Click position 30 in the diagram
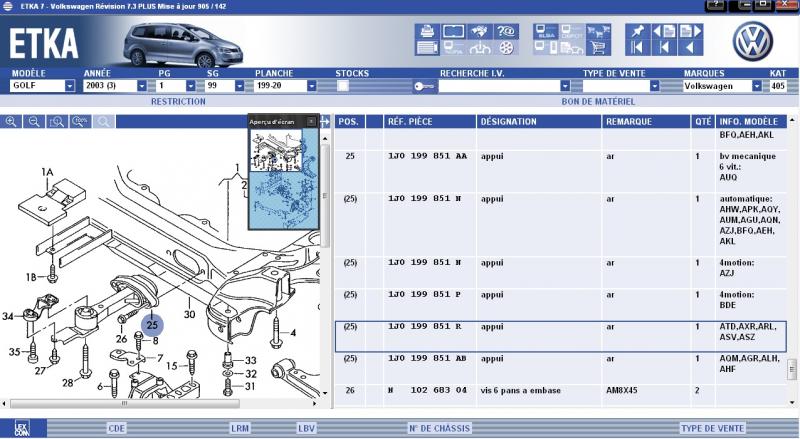This screenshot has height=439, width=800. pos(189,314)
